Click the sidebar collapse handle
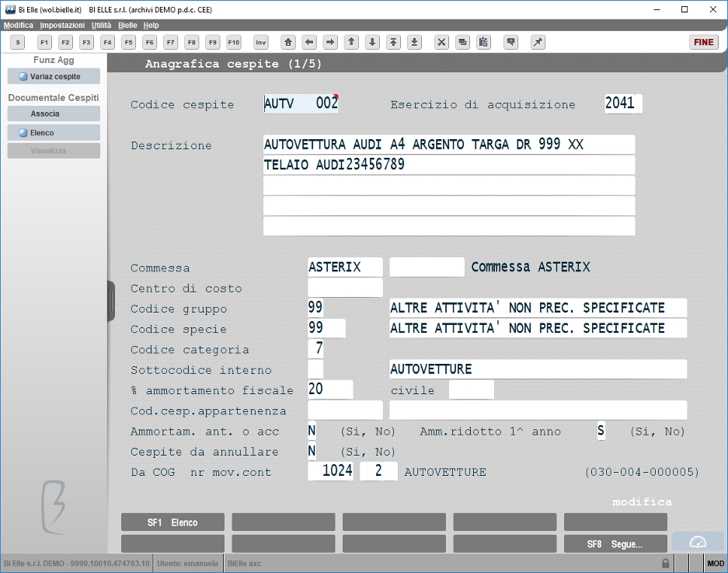 (111, 301)
